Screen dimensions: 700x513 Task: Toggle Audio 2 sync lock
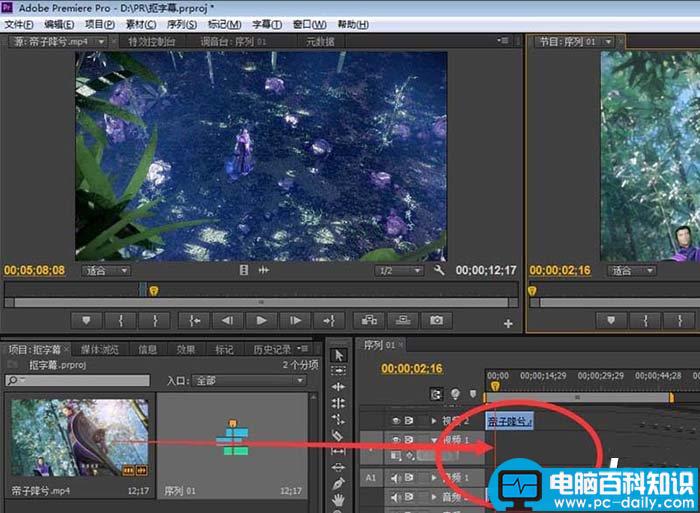[408, 497]
